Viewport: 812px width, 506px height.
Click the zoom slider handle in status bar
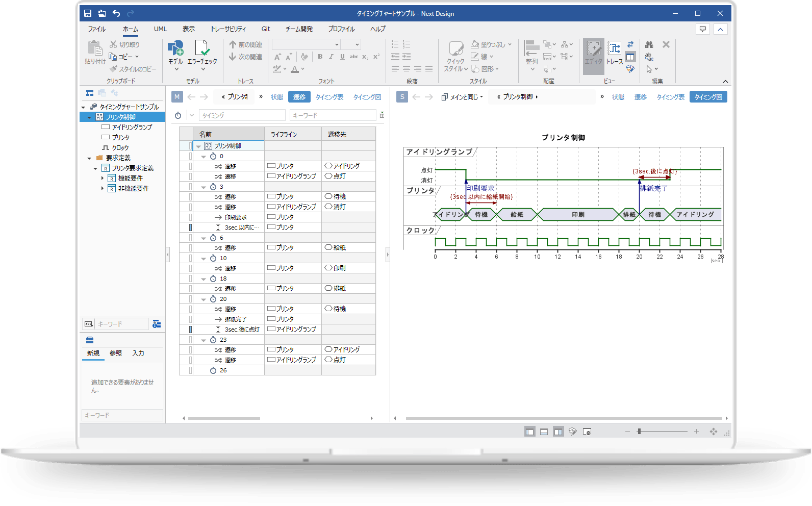pos(639,432)
